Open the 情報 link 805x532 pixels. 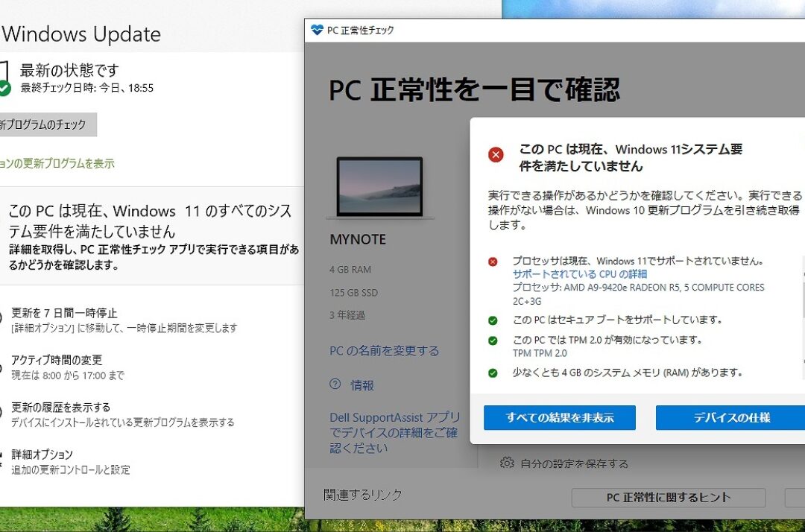click(362, 384)
